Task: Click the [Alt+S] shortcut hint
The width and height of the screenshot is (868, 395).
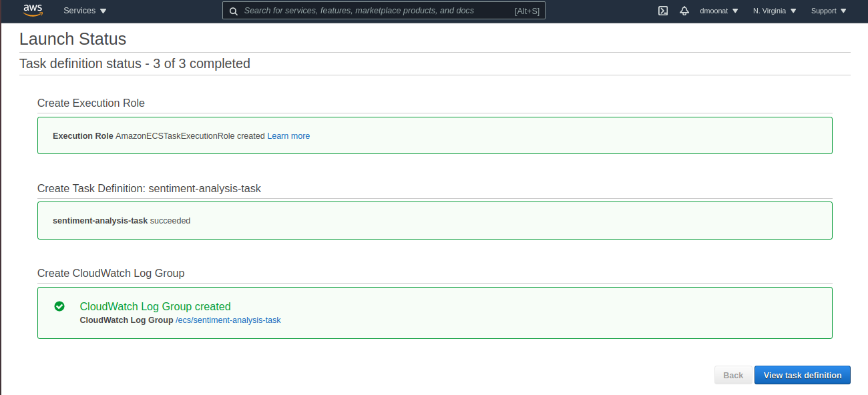Action: coord(527,11)
